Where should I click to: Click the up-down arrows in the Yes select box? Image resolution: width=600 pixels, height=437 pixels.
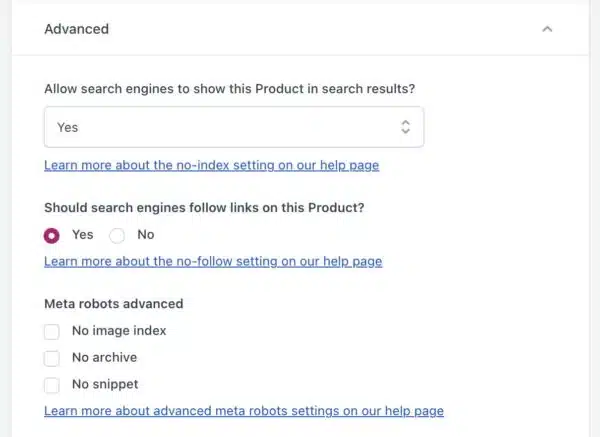click(405, 127)
